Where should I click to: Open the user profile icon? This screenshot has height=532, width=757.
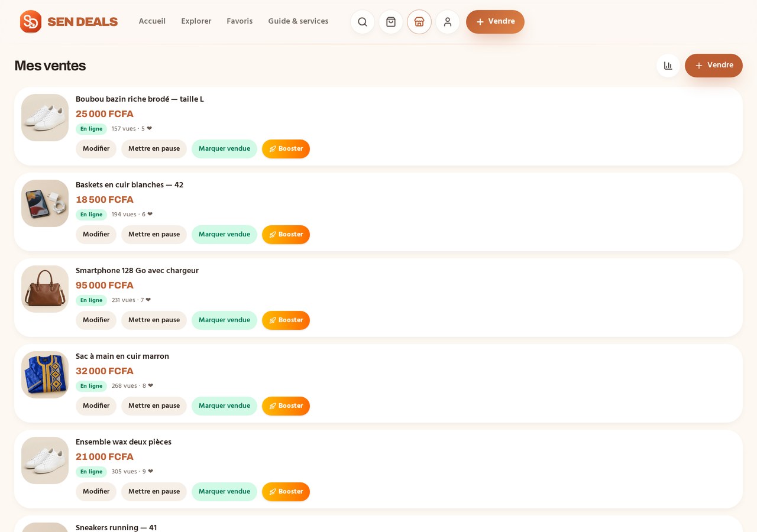pos(448,22)
